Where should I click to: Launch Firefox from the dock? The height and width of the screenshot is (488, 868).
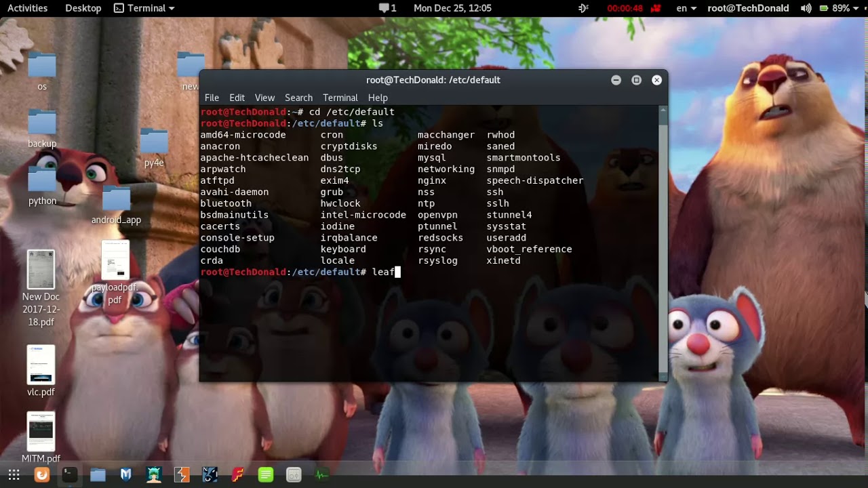42,475
